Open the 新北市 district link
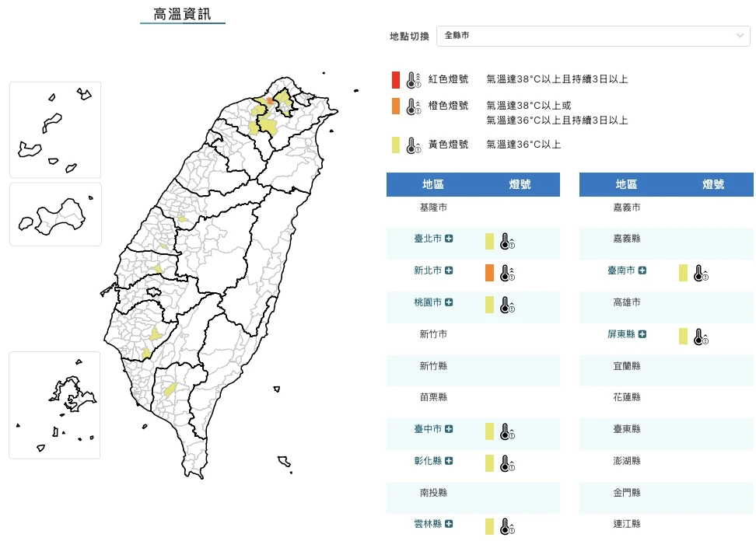This screenshot has width=756, height=541. click(x=428, y=270)
